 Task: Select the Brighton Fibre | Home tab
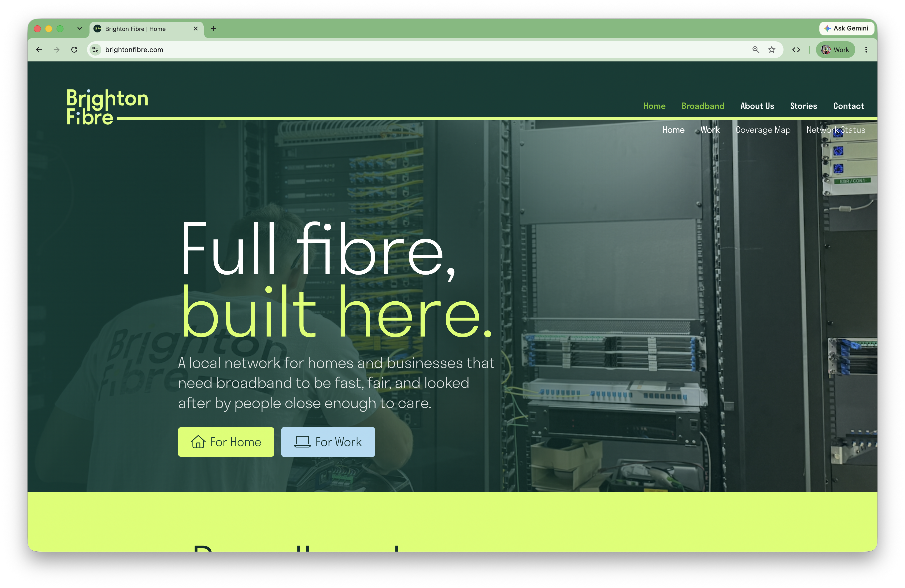[146, 29]
